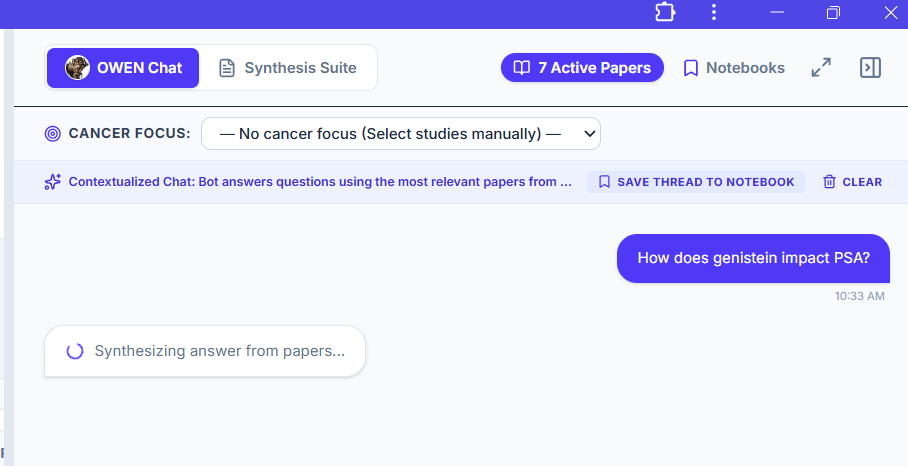Screen dimensions: 908x466
Task: Click the open book icon in Active Papers
Action: (522, 68)
